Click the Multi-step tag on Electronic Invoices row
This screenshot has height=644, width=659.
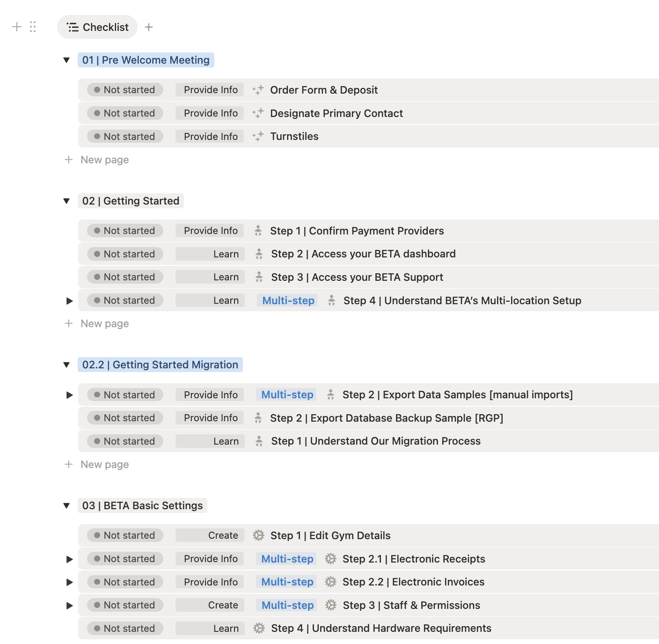click(287, 582)
